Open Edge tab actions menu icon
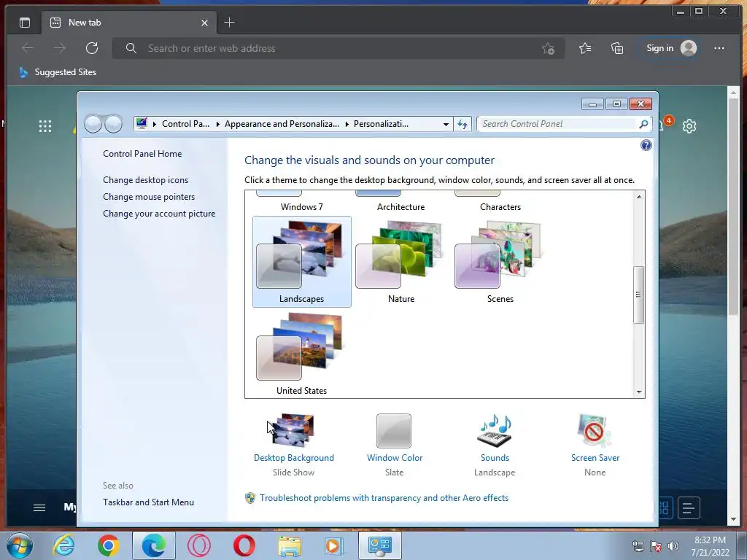 [x=25, y=23]
